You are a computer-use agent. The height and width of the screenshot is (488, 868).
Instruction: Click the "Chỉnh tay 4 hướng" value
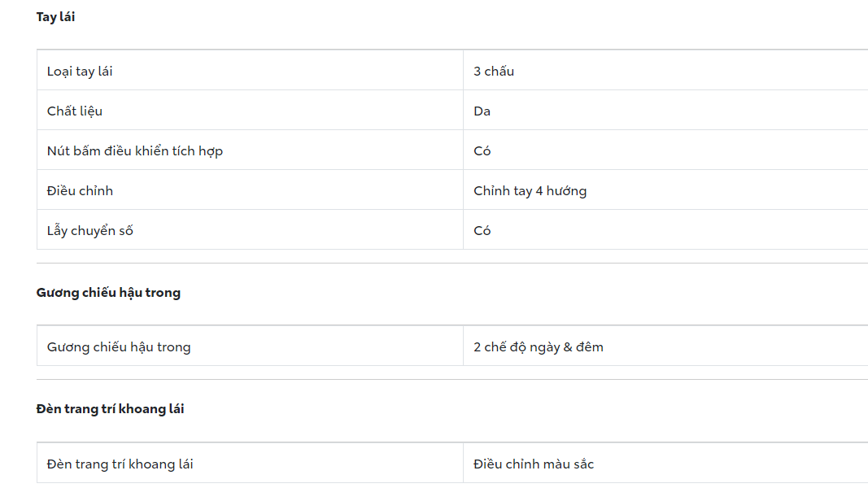530,190
